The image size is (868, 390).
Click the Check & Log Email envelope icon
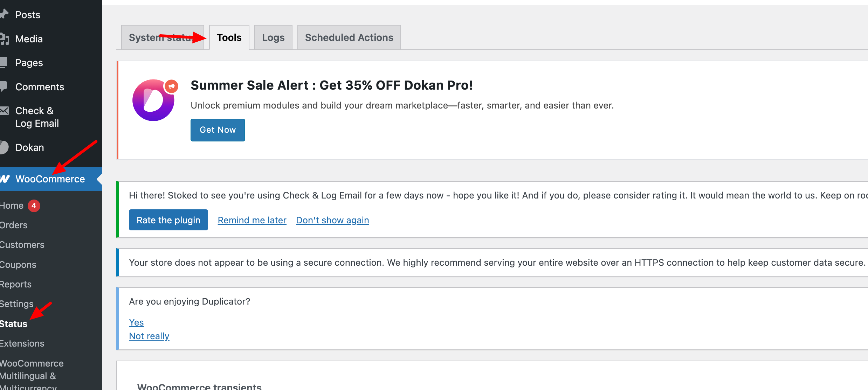[4, 111]
